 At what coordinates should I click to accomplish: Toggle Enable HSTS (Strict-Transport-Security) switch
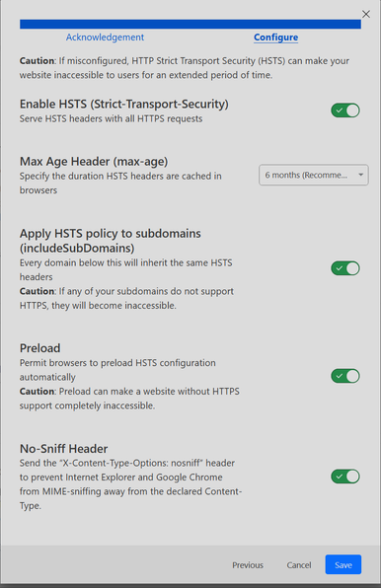pyautogui.click(x=345, y=110)
